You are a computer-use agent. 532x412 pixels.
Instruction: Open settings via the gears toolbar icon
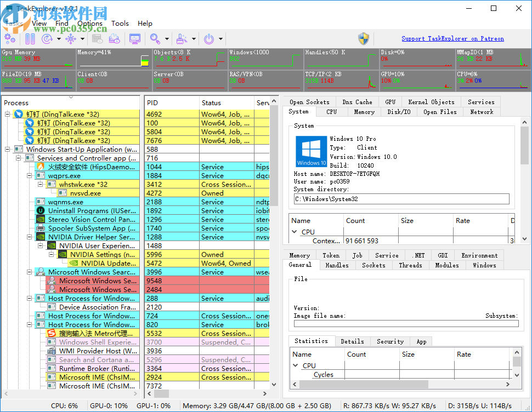(x=10, y=38)
